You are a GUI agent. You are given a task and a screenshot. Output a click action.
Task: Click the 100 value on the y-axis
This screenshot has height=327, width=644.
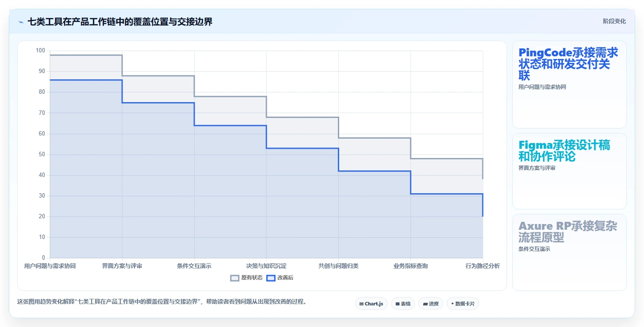[x=40, y=51]
